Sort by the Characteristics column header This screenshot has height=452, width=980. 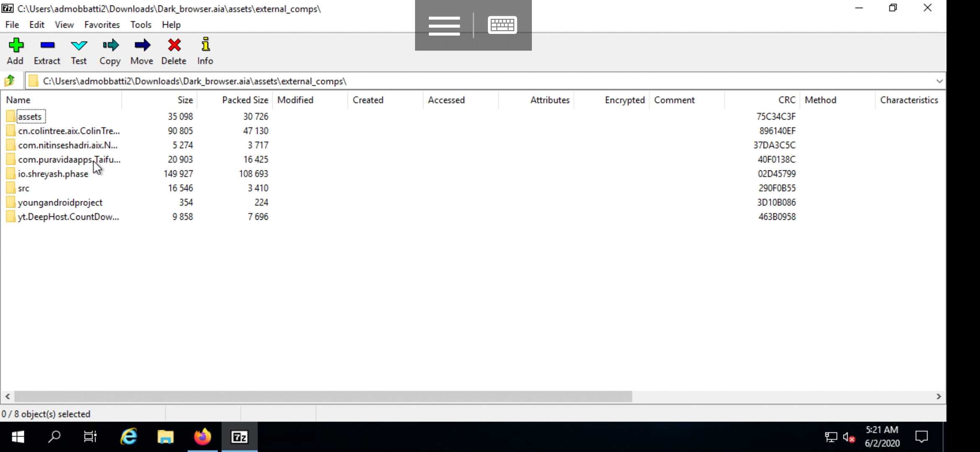[910, 100]
